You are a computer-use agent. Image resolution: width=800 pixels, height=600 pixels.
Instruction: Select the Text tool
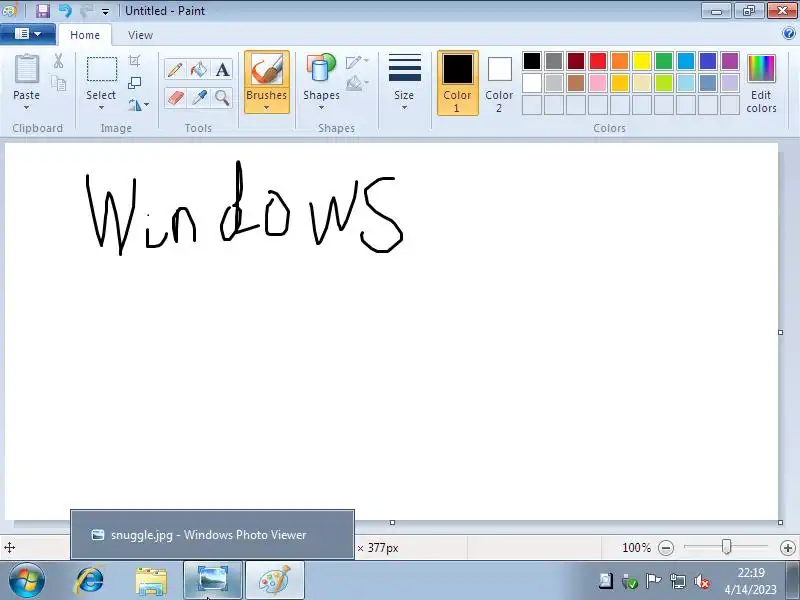[222, 69]
